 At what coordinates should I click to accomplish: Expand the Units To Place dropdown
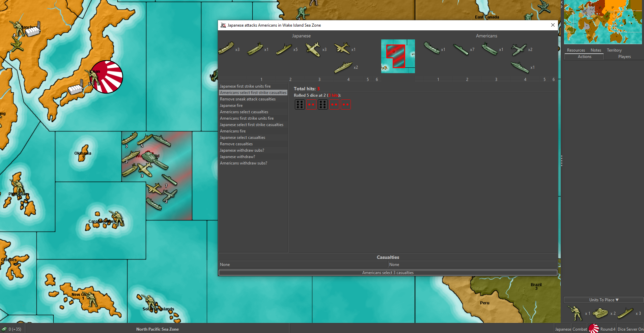point(604,300)
